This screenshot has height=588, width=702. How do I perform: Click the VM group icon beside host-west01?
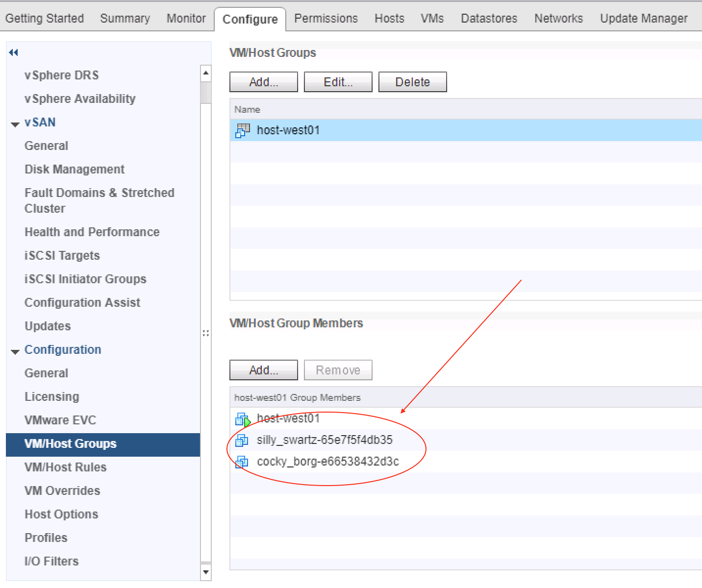(243, 130)
